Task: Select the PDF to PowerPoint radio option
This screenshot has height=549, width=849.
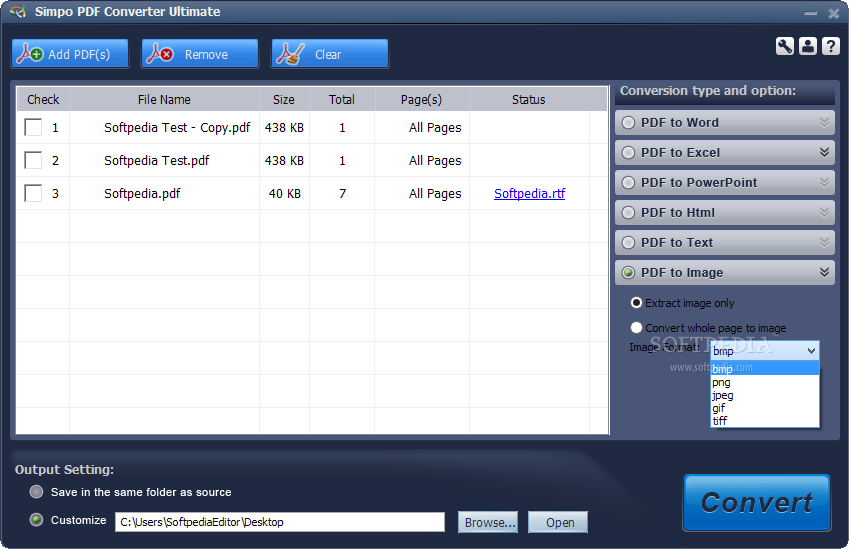Action: 628,182
